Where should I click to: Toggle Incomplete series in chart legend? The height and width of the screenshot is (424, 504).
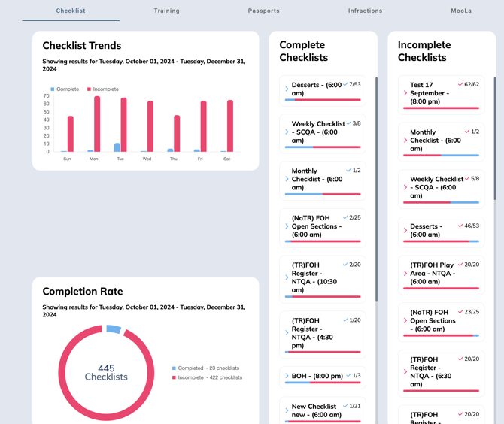[103, 89]
